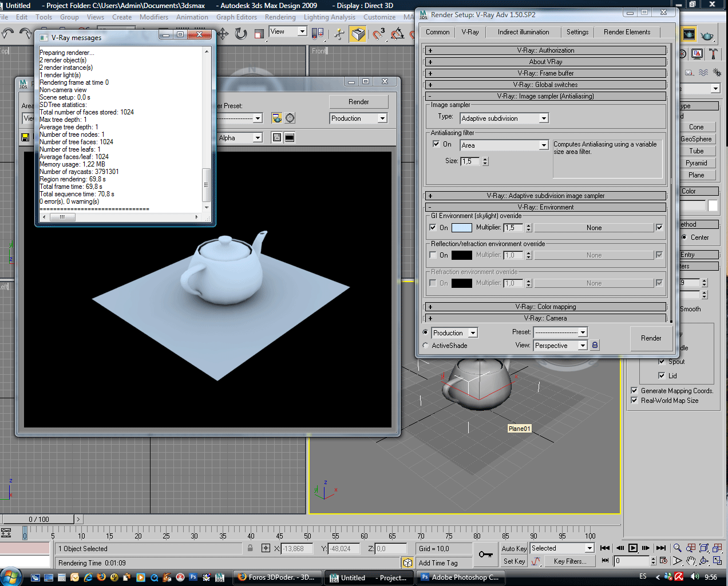Toggle Real-World Map Size checkbox
The image size is (728, 586).
pos(634,400)
